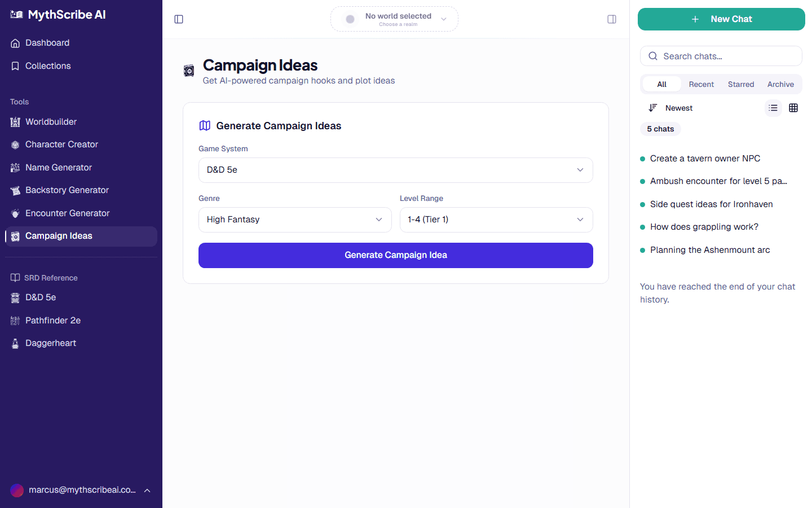Start a New Chat
This screenshot has height=508, width=812.
tap(721, 19)
